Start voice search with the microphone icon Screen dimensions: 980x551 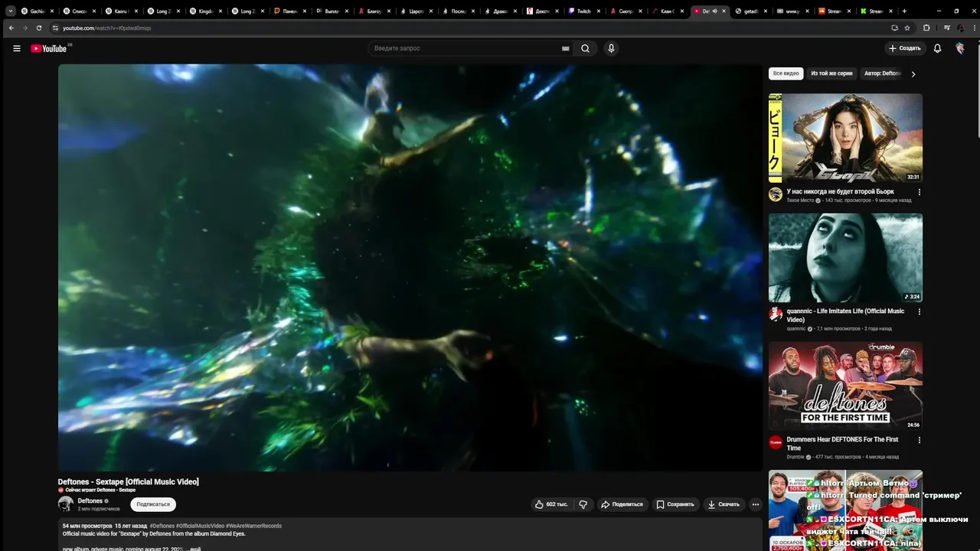click(611, 48)
